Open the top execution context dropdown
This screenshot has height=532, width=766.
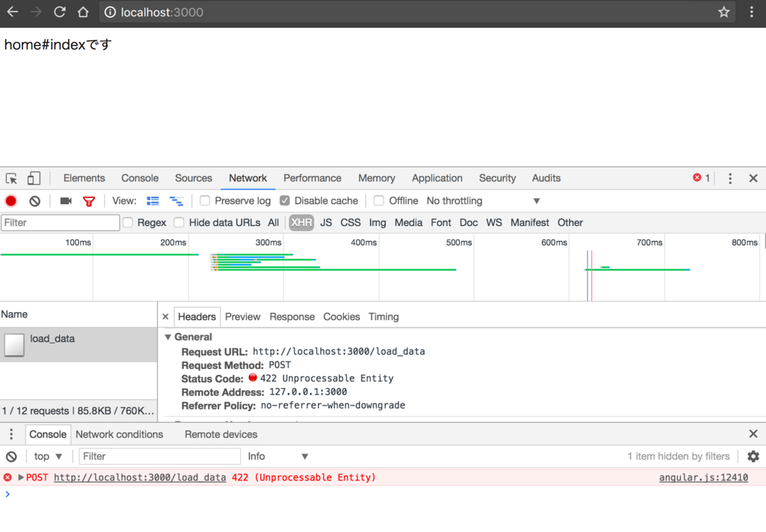48,456
